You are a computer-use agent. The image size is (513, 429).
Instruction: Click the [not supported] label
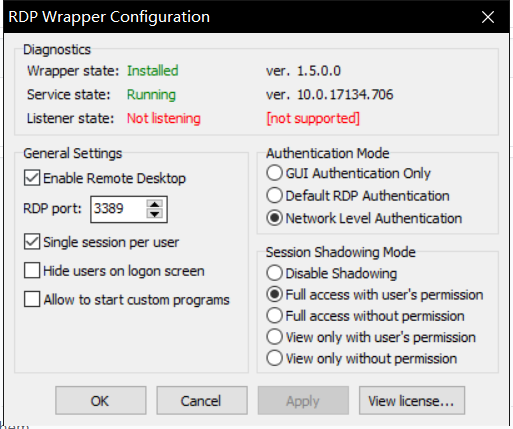(x=313, y=118)
